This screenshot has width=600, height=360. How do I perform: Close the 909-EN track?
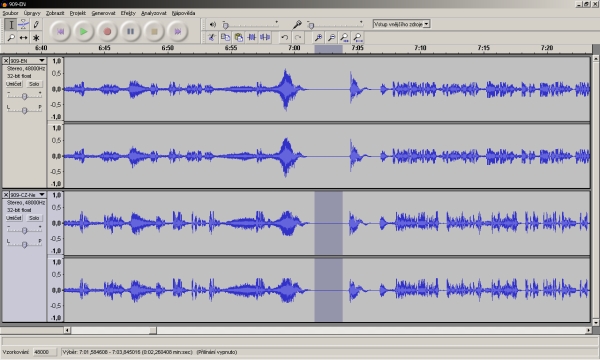(x=6, y=61)
